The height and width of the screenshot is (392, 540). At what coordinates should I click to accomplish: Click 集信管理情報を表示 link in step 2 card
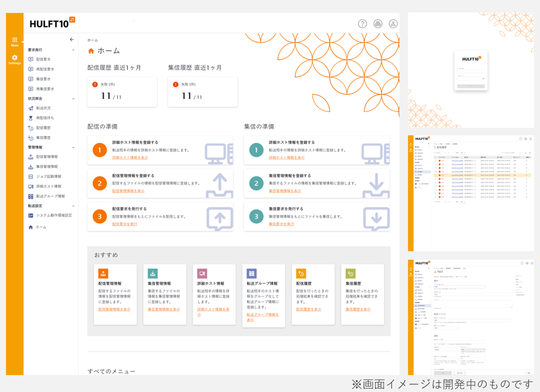[x=285, y=191]
